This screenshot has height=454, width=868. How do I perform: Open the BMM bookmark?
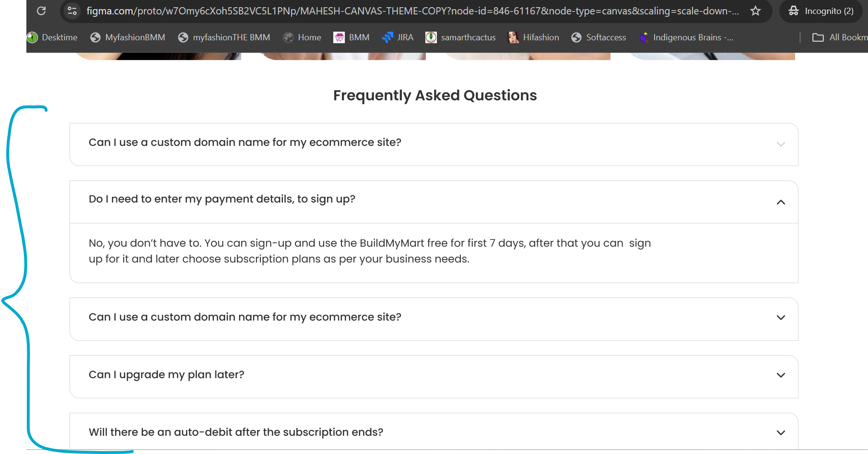(x=352, y=37)
